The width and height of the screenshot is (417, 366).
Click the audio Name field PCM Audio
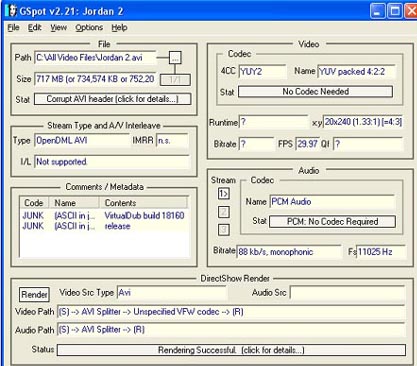tap(332, 202)
